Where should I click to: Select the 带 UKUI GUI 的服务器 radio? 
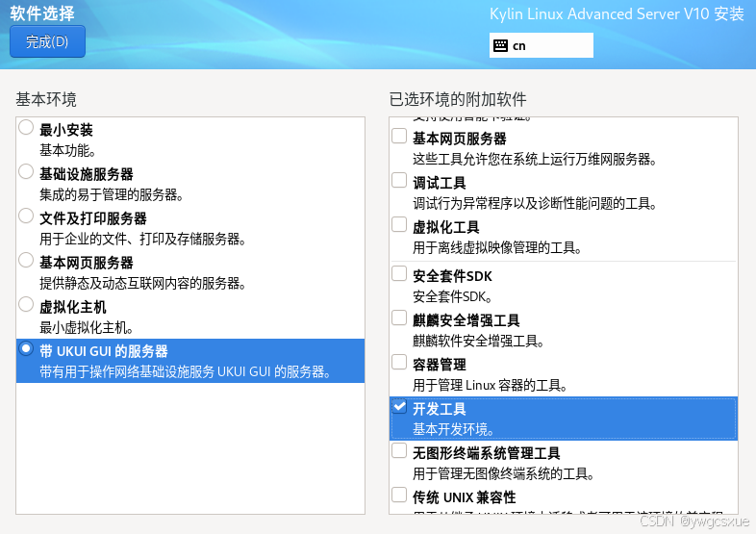coord(26,348)
